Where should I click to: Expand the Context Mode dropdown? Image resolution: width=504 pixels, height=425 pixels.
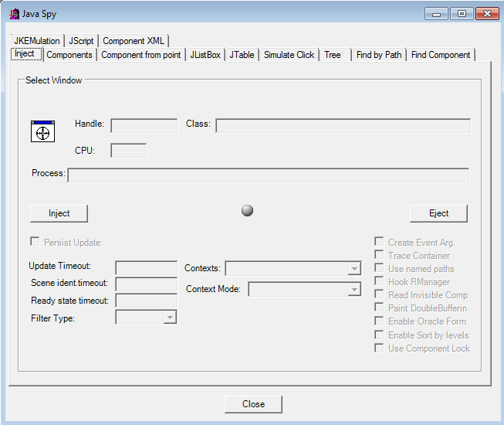353,289
